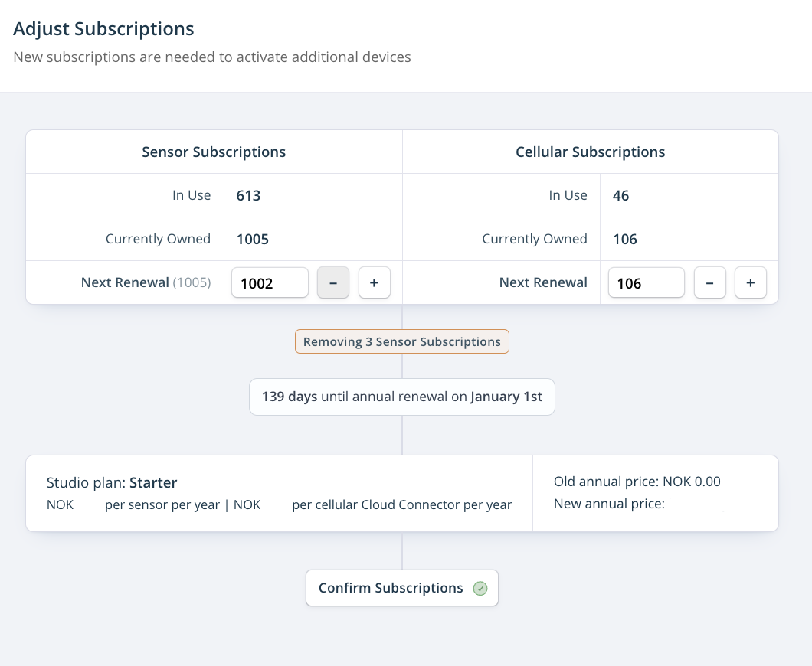Click the 'per cellular Cloud Connector per year' text

coord(402,505)
